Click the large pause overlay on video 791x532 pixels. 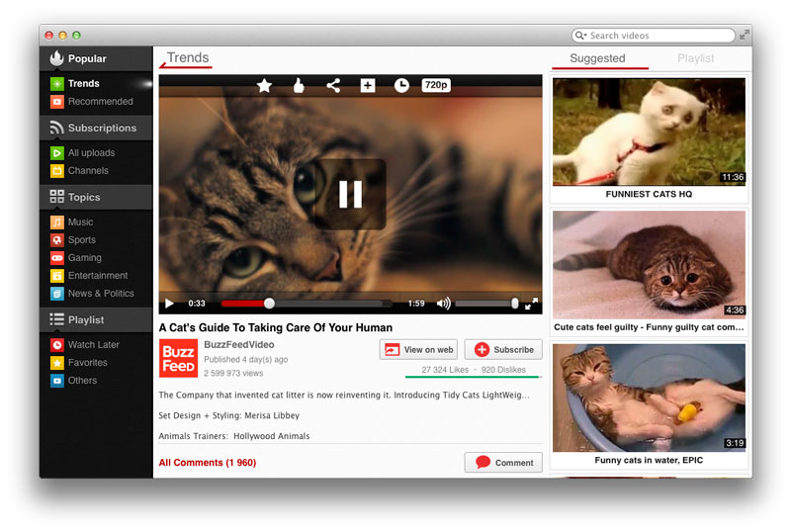coord(351,195)
